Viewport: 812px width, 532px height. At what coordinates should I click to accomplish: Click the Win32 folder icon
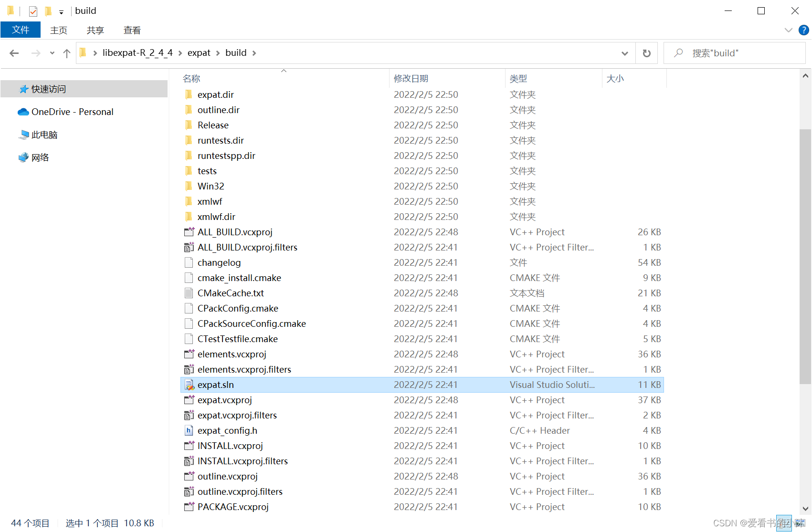coord(189,186)
